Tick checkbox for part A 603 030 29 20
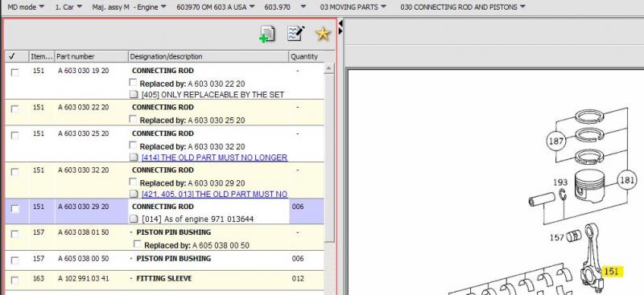The image size is (644, 295). tap(14, 209)
